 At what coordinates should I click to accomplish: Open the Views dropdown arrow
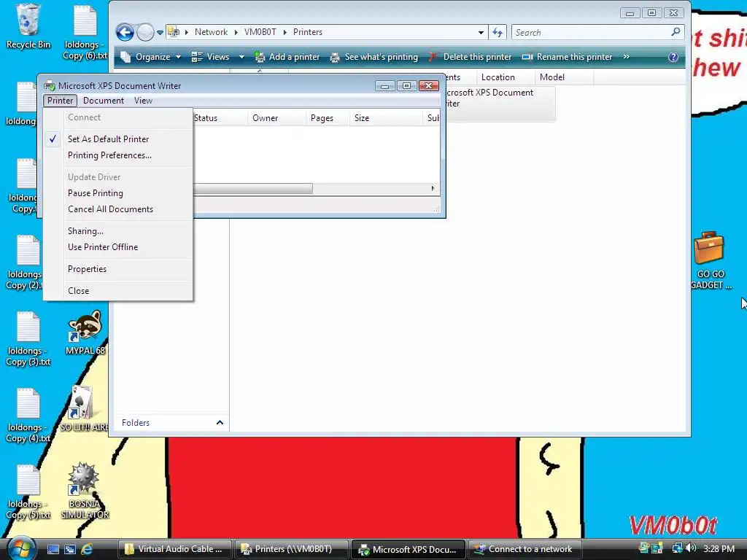[241, 57]
